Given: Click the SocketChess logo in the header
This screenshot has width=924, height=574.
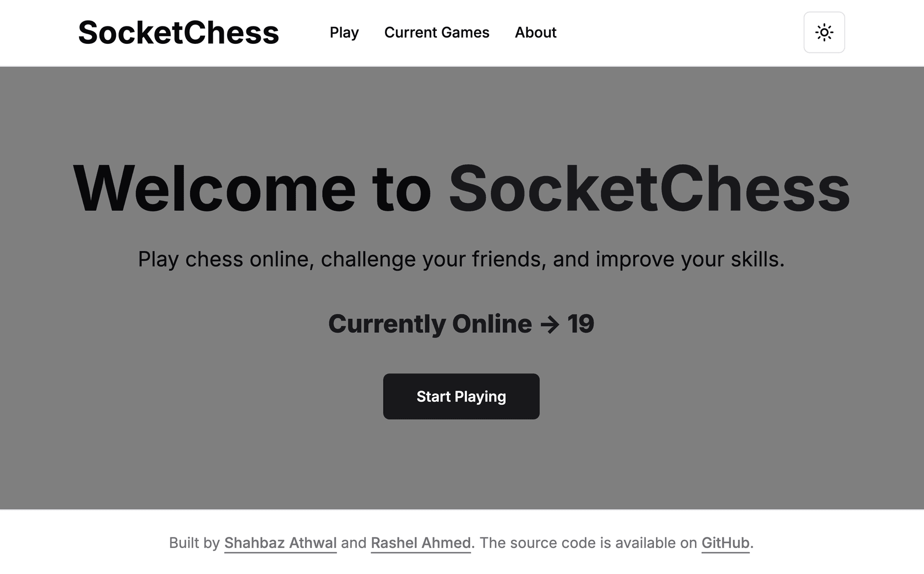Looking at the screenshot, I should (178, 33).
